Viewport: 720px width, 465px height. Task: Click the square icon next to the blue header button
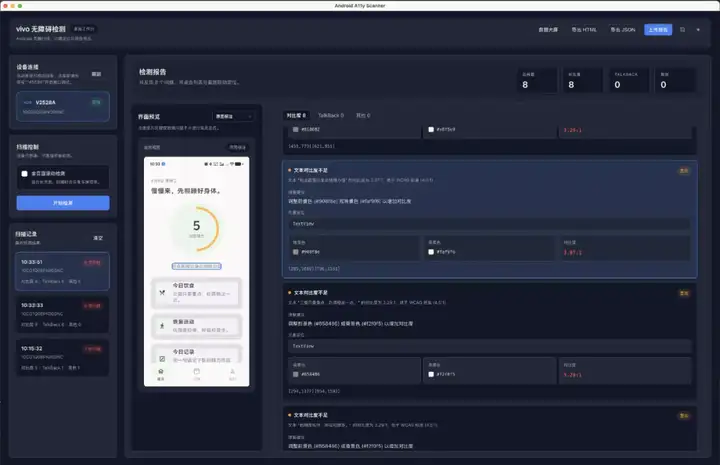coord(682,30)
